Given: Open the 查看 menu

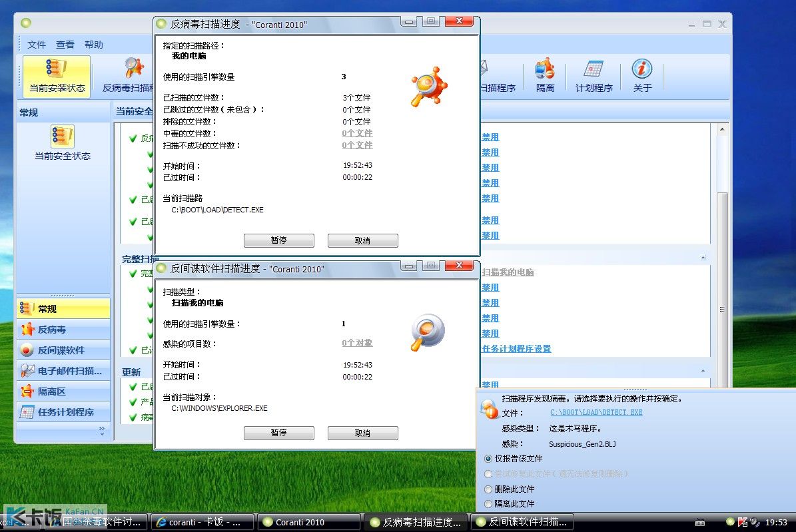Looking at the screenshot, I should tap(65, 45).
